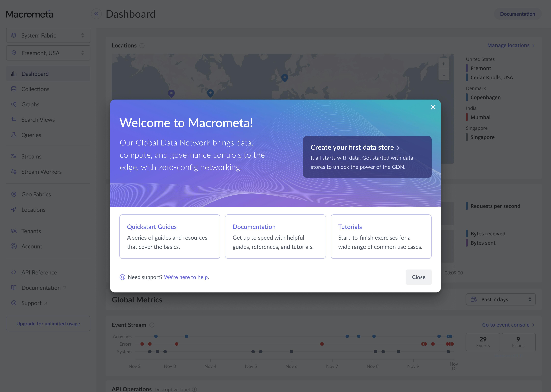Zoom in on the locations map
The height and width of the screenshot is (392, 551).
point(444,64)
